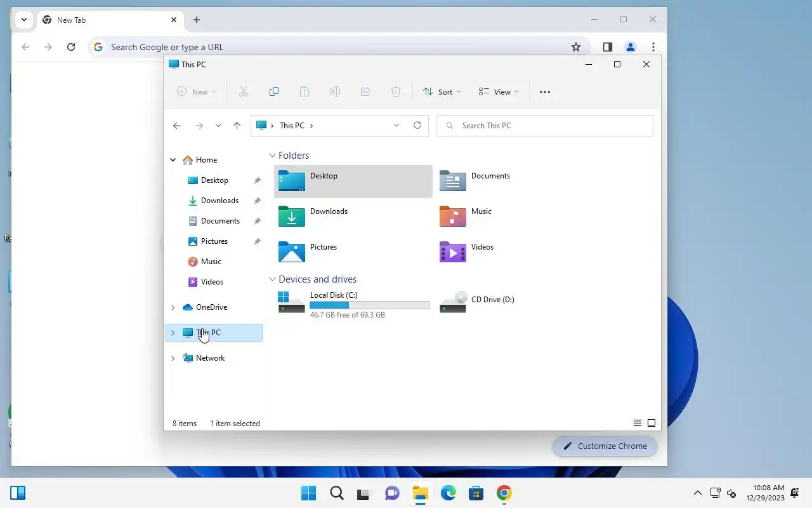This screenshot has height=508, width=812.
Task: Open Chrome tab search dropdown arrow
Action: [x=24, y=20]
